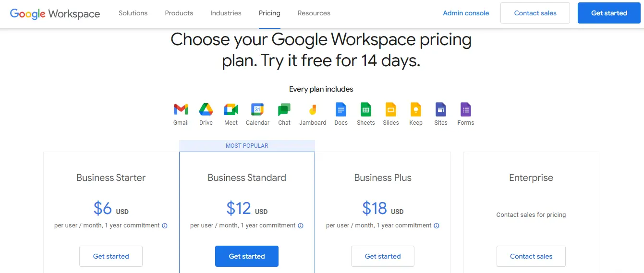Click the Google Sites icon
644x273 pixels.
pyautogui.click(x=441, y=110)
